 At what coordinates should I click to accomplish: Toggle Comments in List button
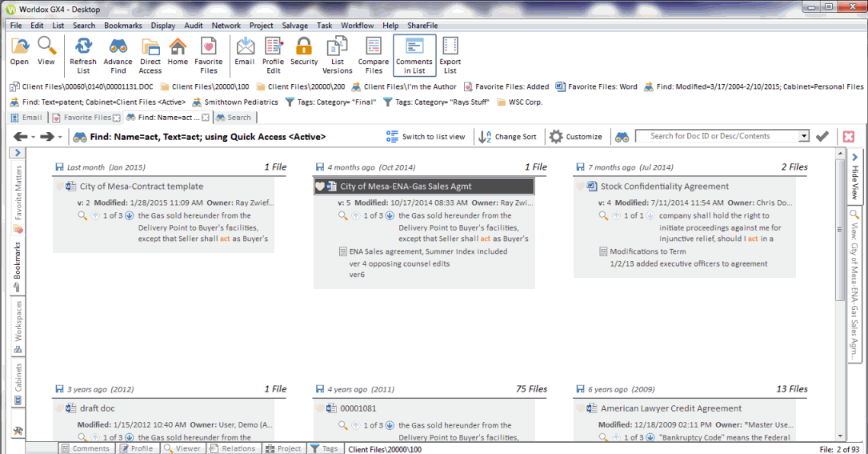pyautogui.click(x=414, y=55)
